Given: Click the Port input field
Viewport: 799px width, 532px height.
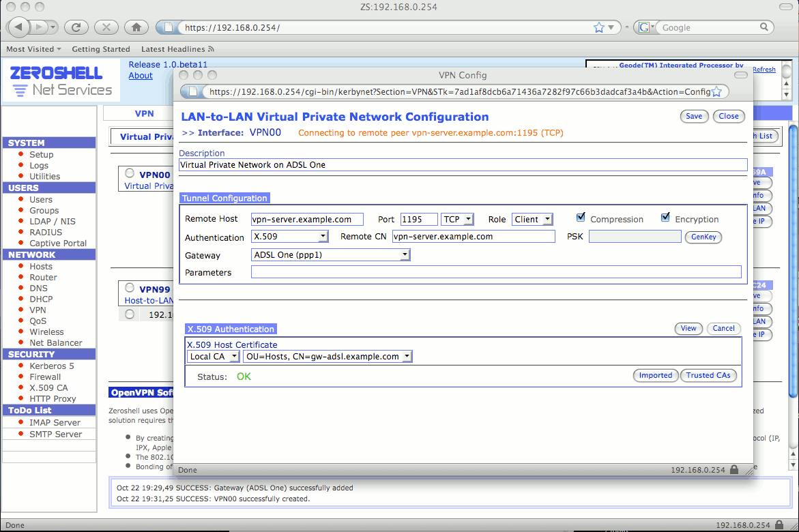Looking at the screenshot, I should click(x=419, y=219).
